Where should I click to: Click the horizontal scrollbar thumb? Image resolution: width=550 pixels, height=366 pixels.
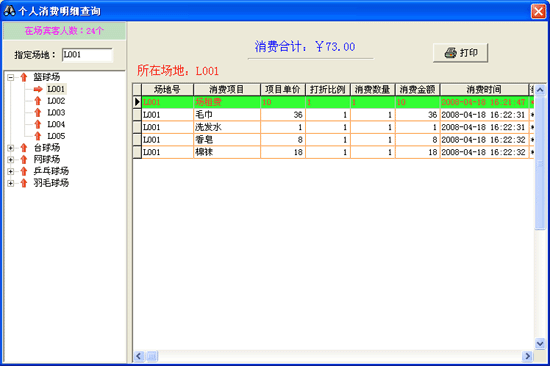click(x=152, y=357)
